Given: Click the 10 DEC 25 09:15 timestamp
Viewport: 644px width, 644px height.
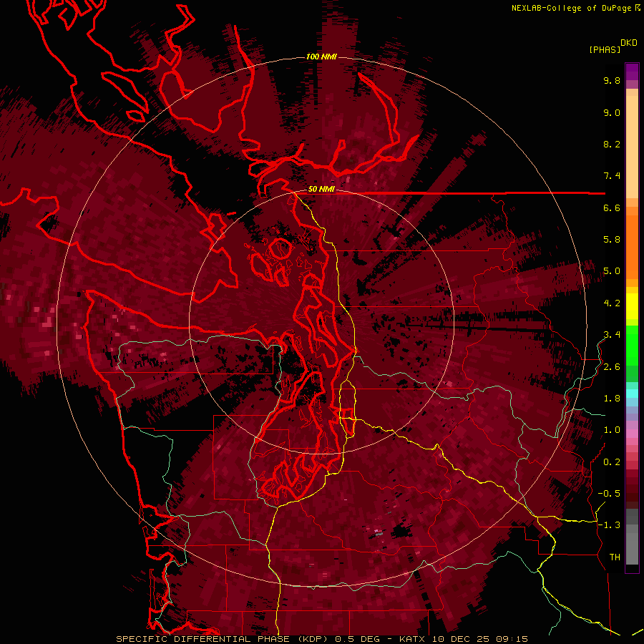Looking at the screenshot, I should pyautogui.click(x=479, y=639).
